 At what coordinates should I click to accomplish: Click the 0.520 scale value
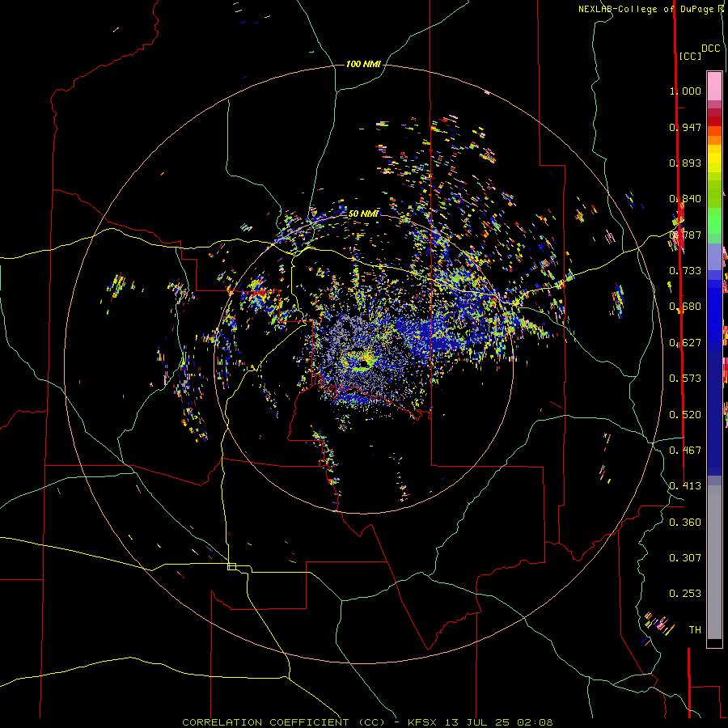click(x=685, y=415)
